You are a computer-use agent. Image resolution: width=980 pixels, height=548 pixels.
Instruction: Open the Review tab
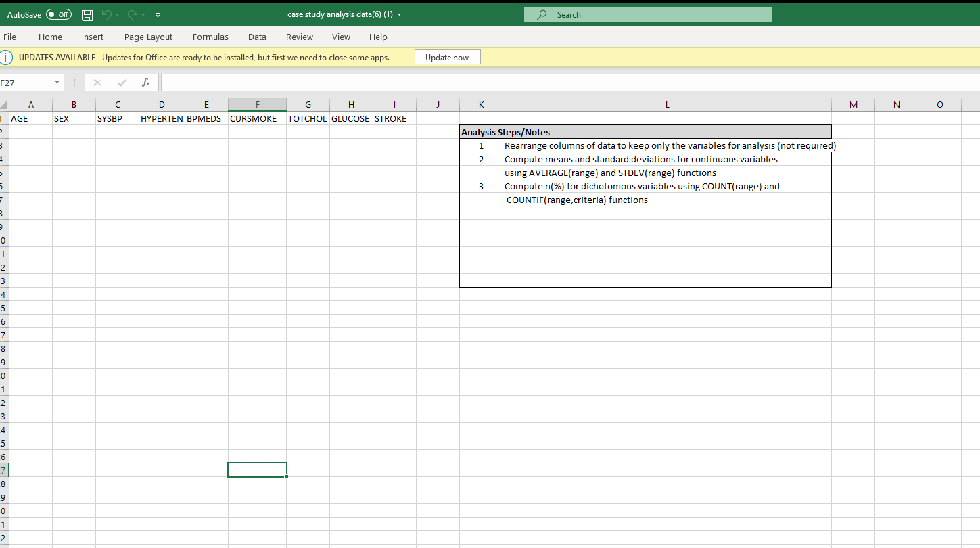[x=300, y=37]
